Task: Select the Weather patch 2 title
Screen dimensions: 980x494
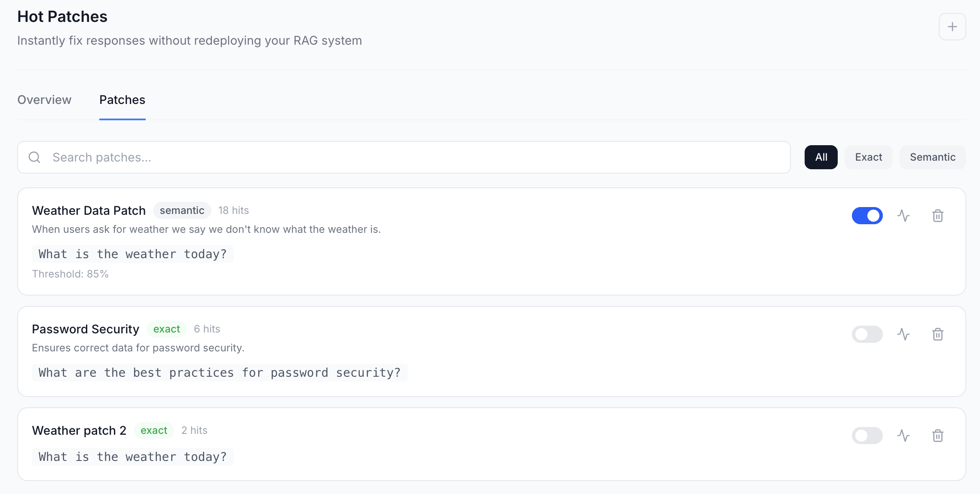Action: (79, 430)
